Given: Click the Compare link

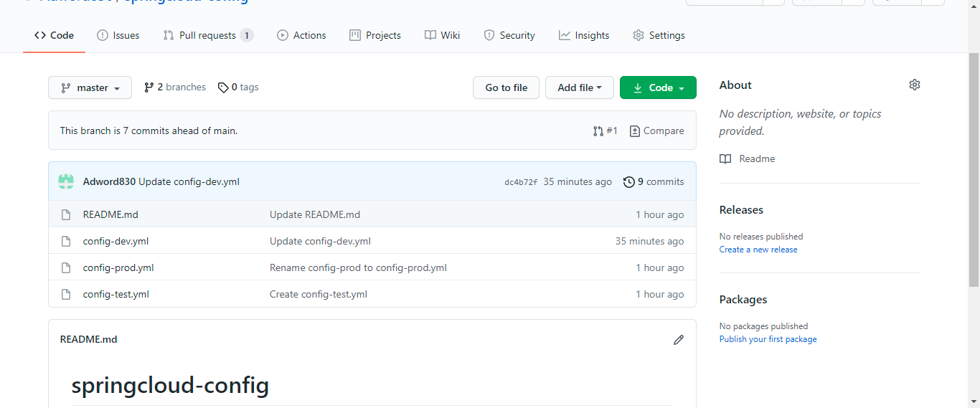Looking at the screenshot, I should click(656, 131).
